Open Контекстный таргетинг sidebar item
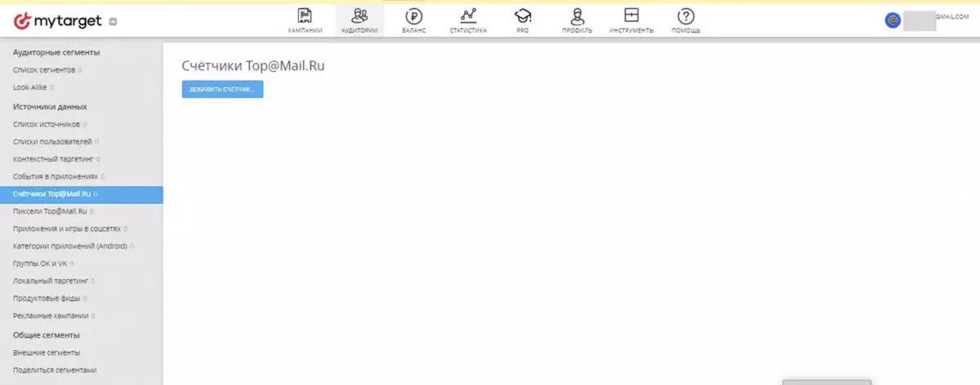This screenshot has width=980, height=385. pos(55,158)
